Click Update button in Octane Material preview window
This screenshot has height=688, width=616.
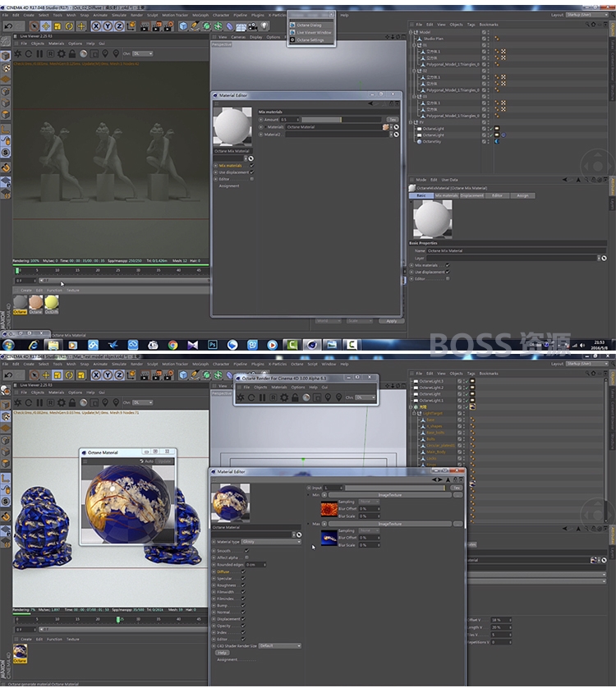(164, 461)
